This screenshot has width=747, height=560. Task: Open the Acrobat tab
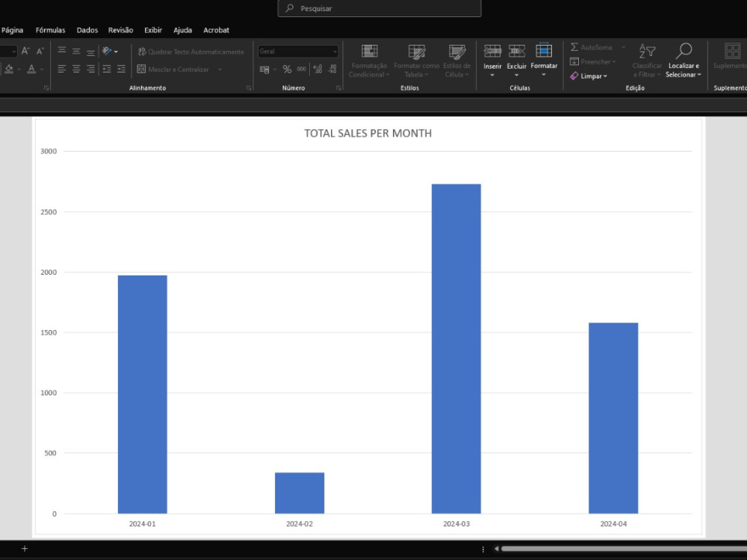217,30
